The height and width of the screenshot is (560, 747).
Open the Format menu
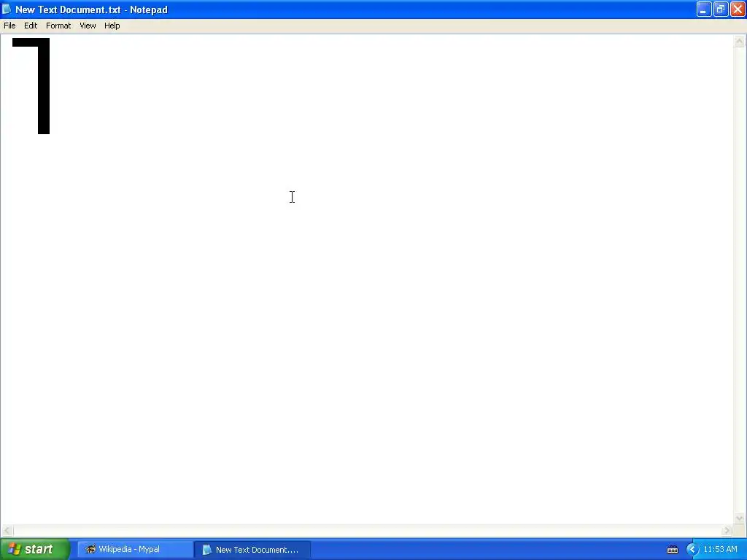[x=58, y=26]
